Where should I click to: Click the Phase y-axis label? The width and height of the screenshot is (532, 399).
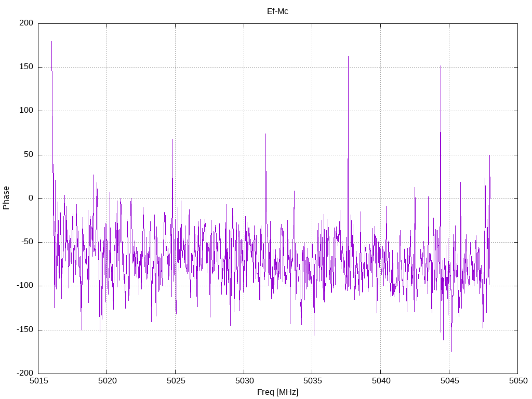tap(6, 198)
